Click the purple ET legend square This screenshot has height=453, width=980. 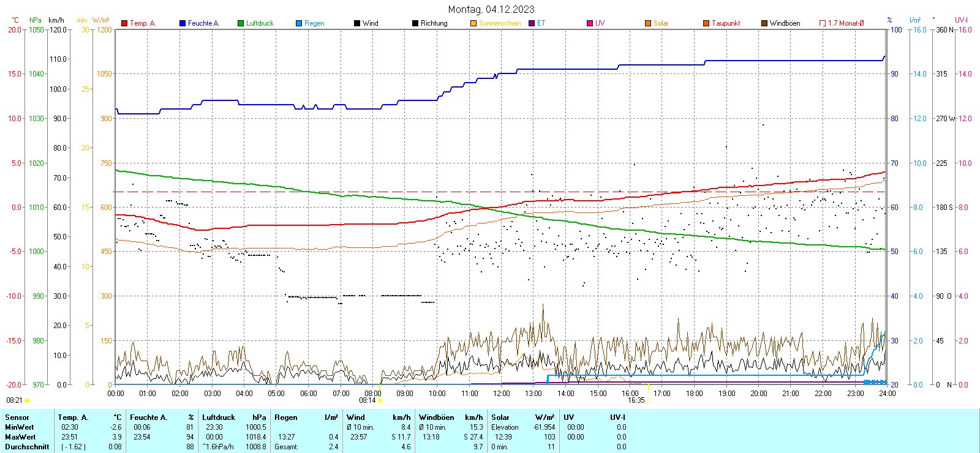coord(532,23)
